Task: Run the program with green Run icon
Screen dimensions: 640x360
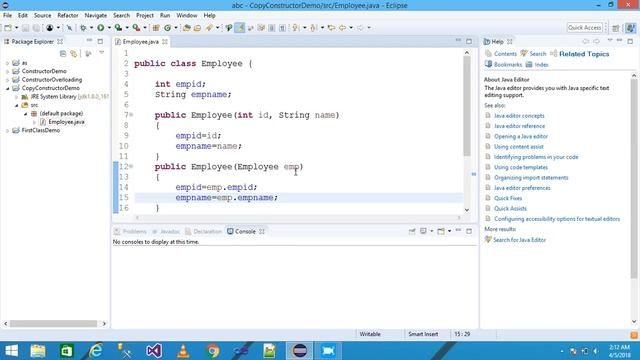Action: (100, 28)
